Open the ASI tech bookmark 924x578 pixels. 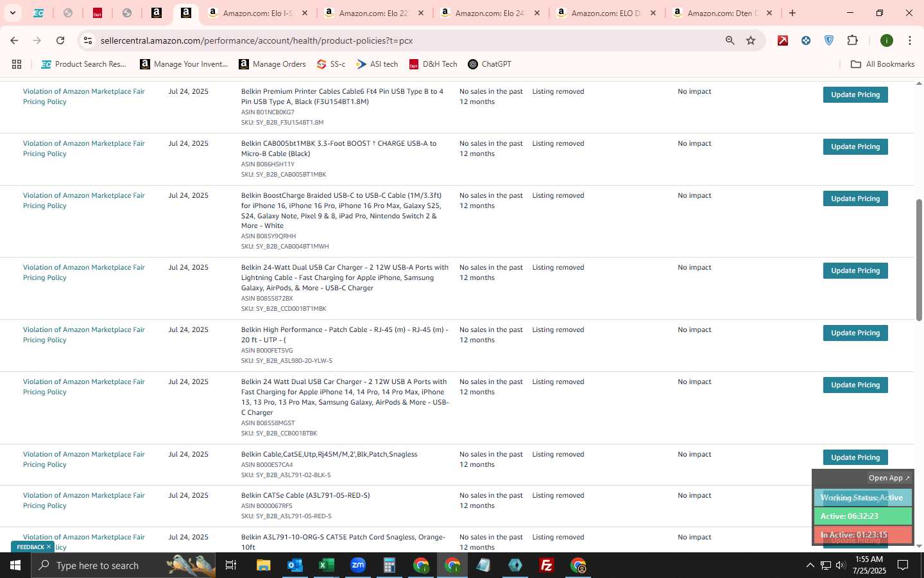(x=377, y=64)
